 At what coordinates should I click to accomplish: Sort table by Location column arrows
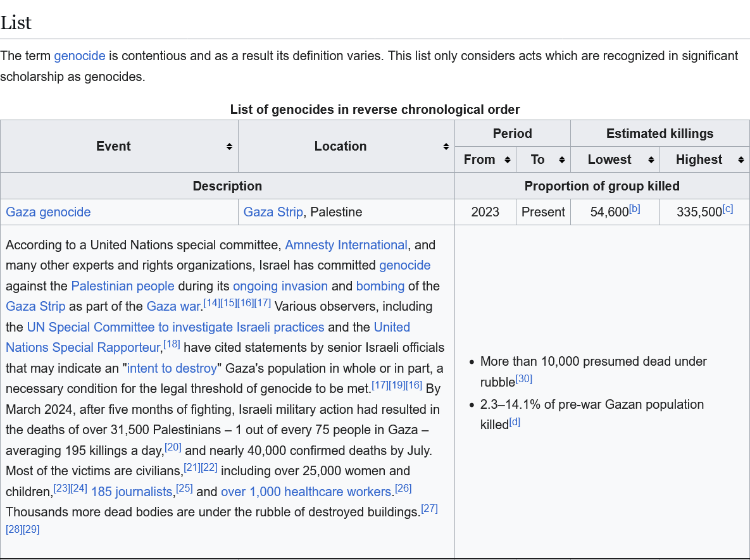coord(446,146)
